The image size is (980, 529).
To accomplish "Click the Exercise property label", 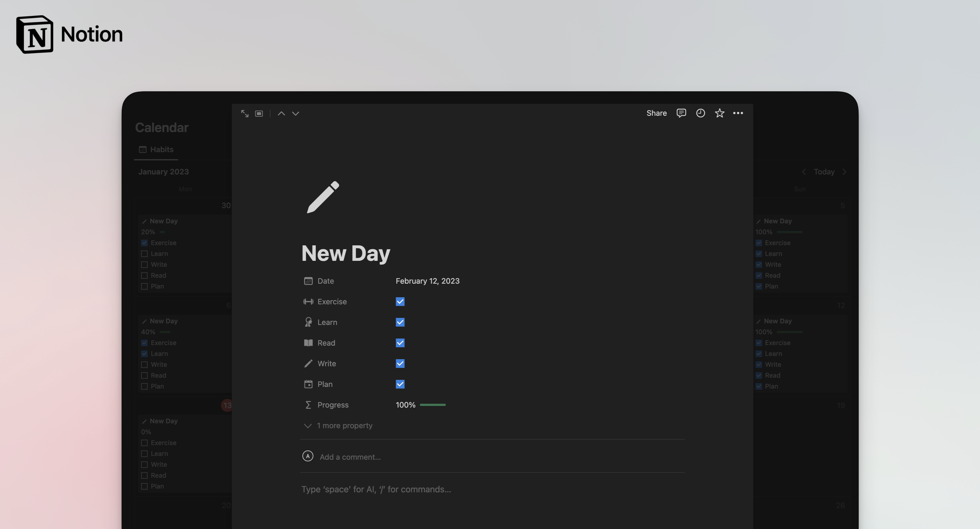I will click(332, 301).
